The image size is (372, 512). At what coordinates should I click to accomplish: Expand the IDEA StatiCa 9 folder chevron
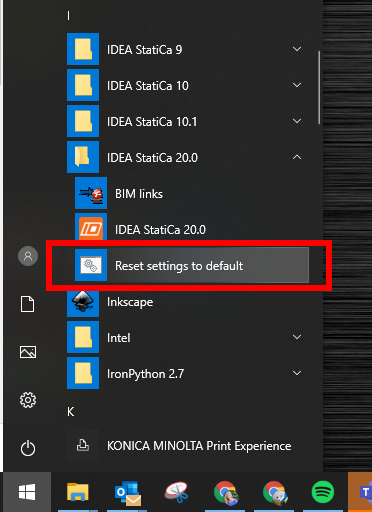(x=297, y=49)
